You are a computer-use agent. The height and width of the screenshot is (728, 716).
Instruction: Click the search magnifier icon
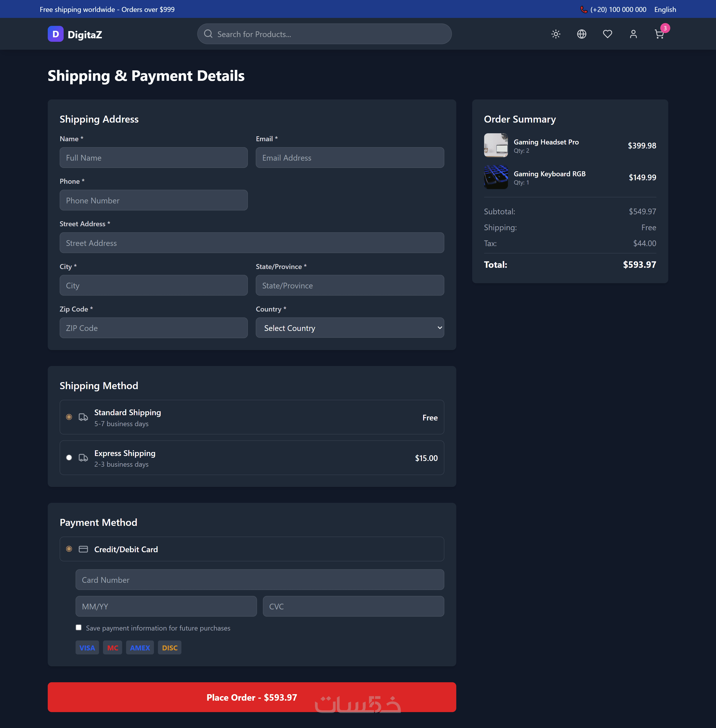[x=208, y=34]
